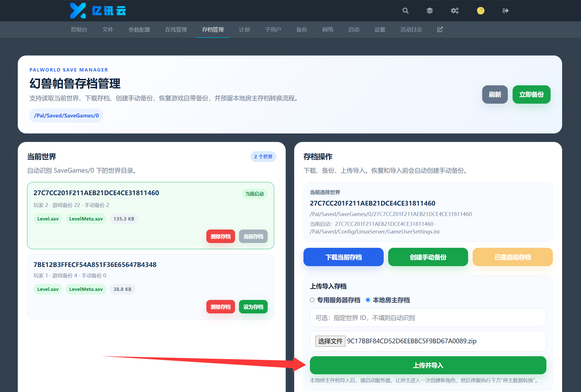This screenshot has width=581, height=392.
Task: Click LevelMeta.sav chip of world 27C7CC20
Action: 86,219
